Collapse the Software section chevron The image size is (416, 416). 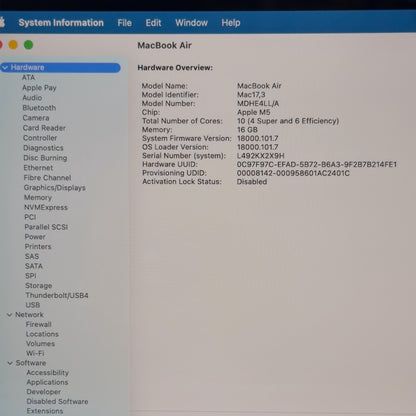point(10,363)
